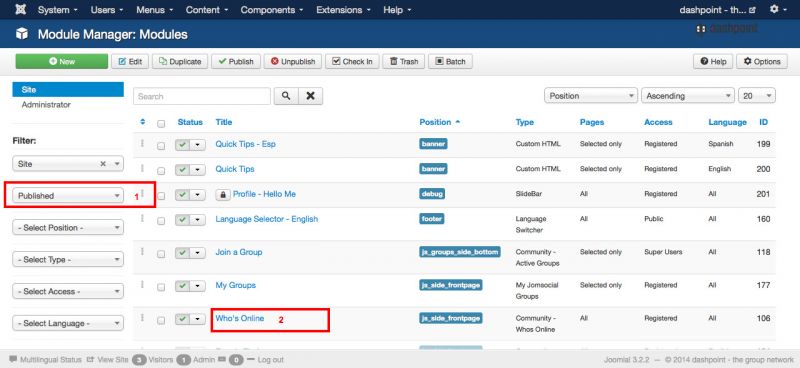
Task: Open the Published status filter dropdown
Action: [x=68, y=195]
